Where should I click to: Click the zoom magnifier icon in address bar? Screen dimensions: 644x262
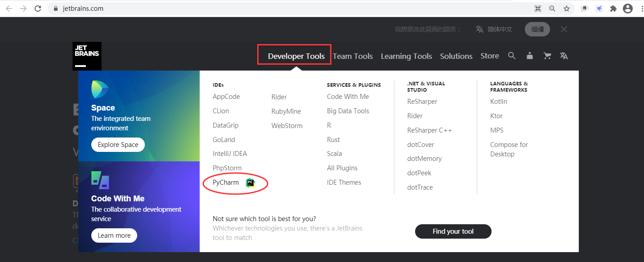[x=552, y=9]
